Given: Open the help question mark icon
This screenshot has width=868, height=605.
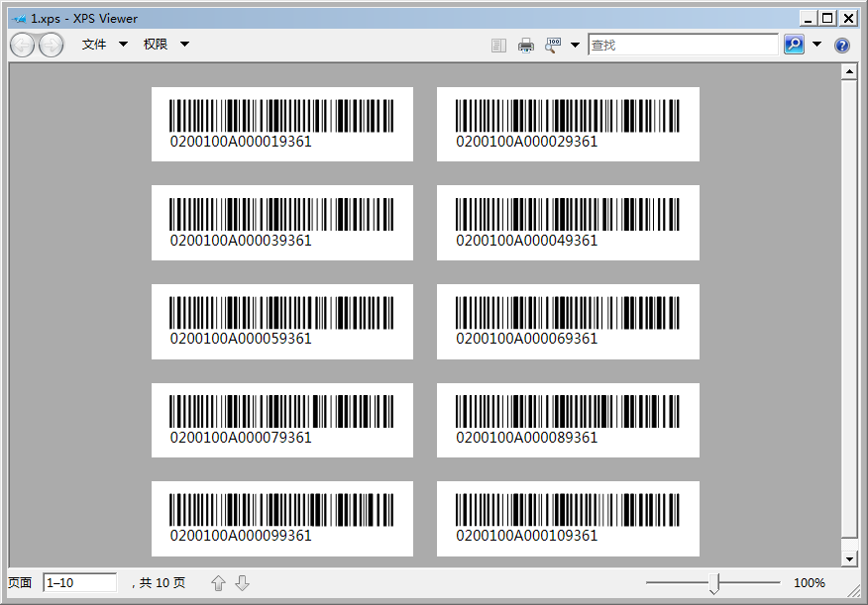Looking at the screenshot, I should click(842, 45).
